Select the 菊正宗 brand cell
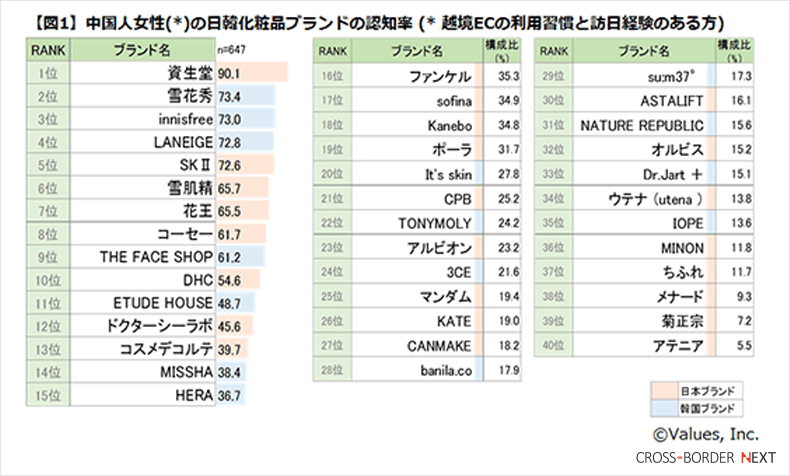The width and height of the screenshot is (790, 476). pyautogui.click(x=644, y=321)
